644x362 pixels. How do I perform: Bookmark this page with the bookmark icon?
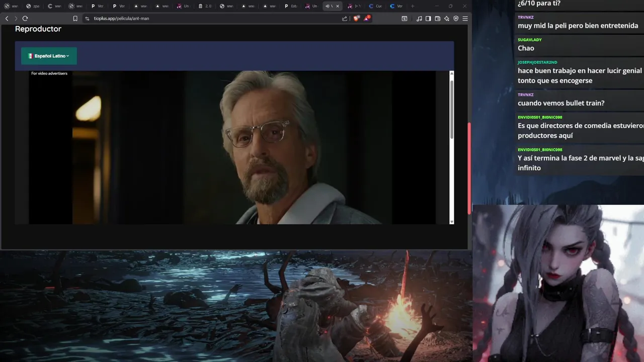[x=75, y=19]
